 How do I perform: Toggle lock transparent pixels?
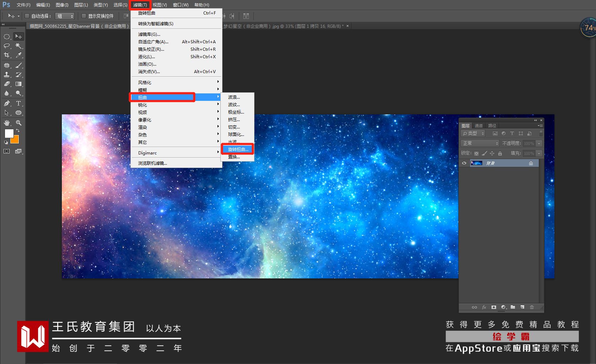click(477, 153)
